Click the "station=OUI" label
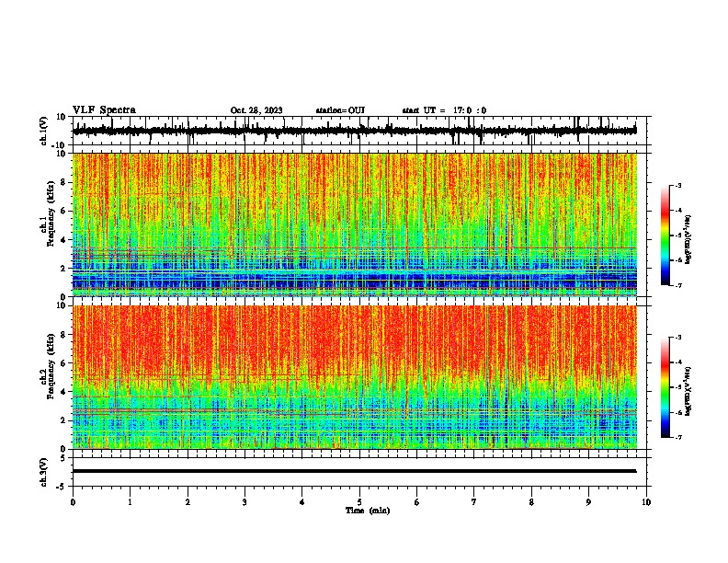The height and width of the screenshot is (563, 728). pos(340,110)
